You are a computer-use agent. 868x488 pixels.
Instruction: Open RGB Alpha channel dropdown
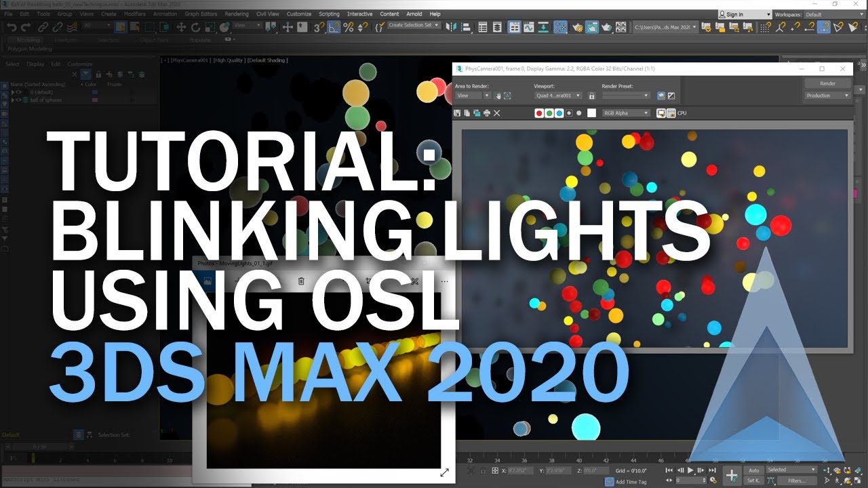tap(626, 113)
